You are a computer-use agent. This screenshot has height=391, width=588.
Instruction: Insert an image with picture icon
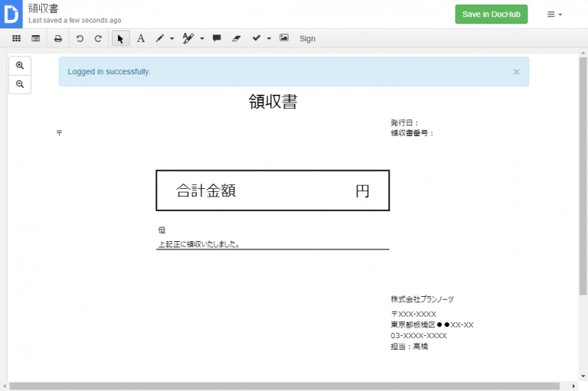click(x=284, y=37)
